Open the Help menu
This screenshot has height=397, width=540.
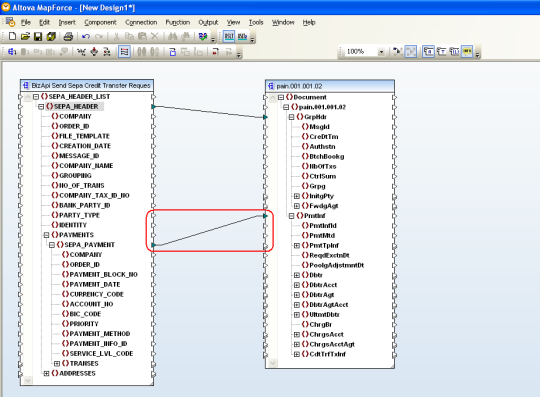point(309,22)
